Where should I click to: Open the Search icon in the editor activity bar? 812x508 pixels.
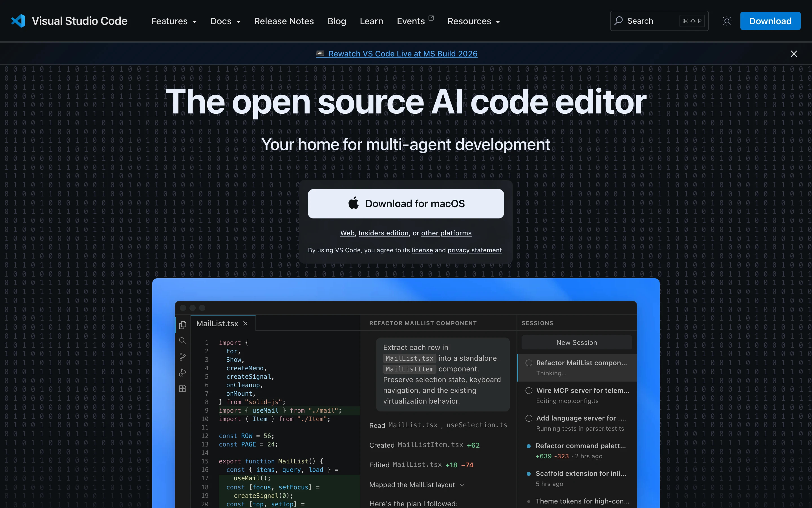182,341
